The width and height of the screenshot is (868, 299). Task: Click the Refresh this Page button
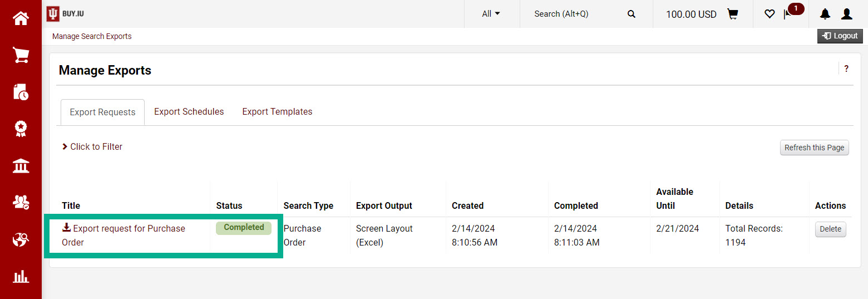815,148
